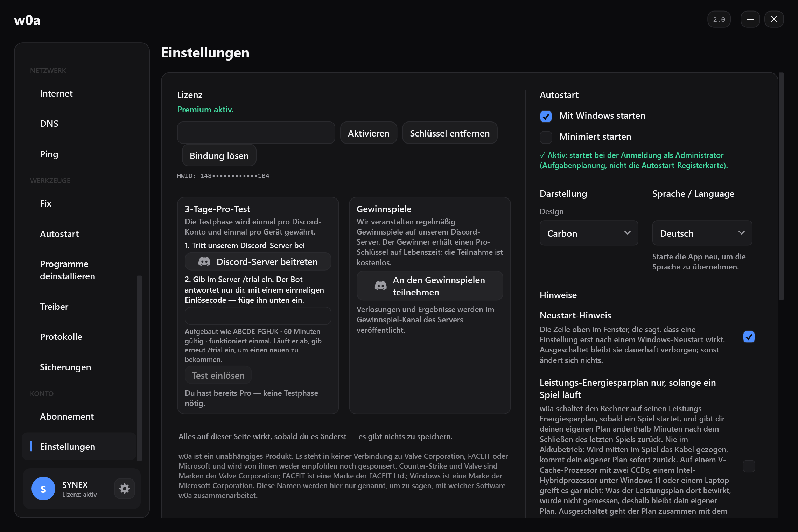
Task: Go to the Treiber page
Action: coord(79,307)
